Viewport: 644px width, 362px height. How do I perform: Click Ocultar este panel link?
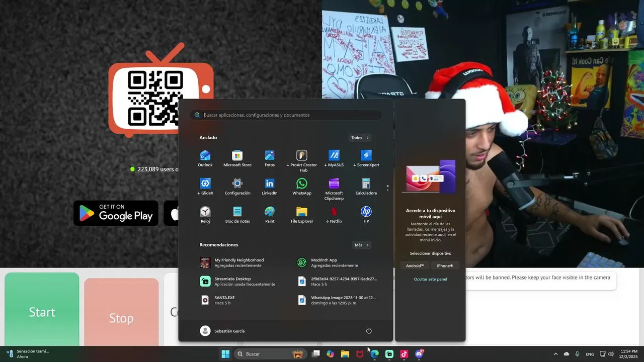tap(430, 279)
